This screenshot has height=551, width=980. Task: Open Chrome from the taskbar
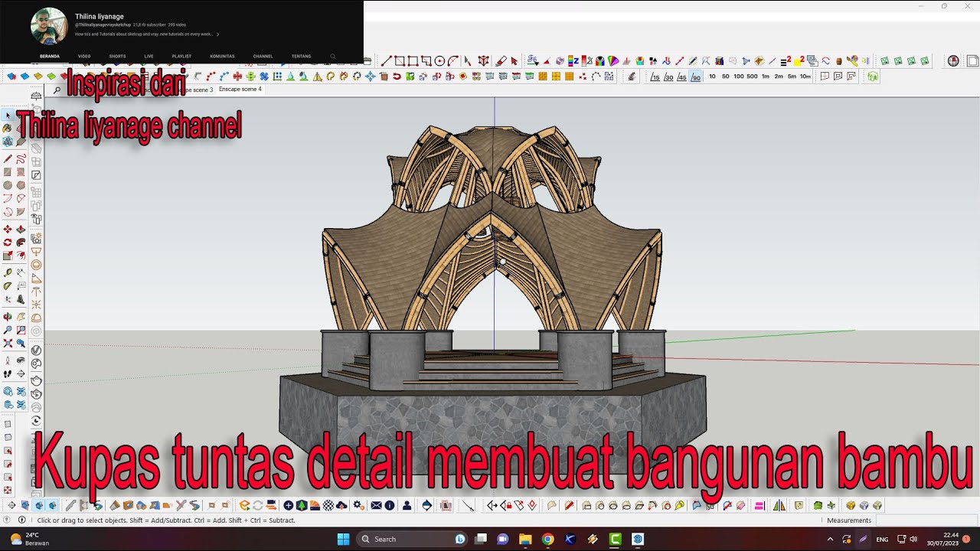click(x=547, y=539)
